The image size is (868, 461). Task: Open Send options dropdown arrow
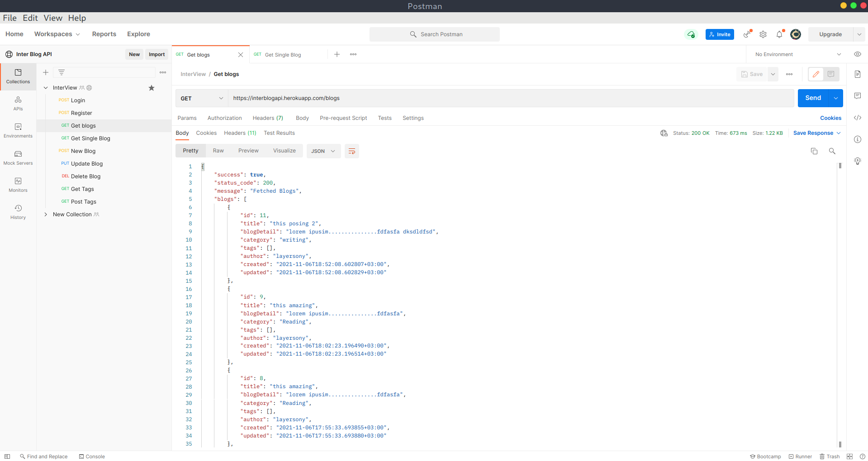836,98
